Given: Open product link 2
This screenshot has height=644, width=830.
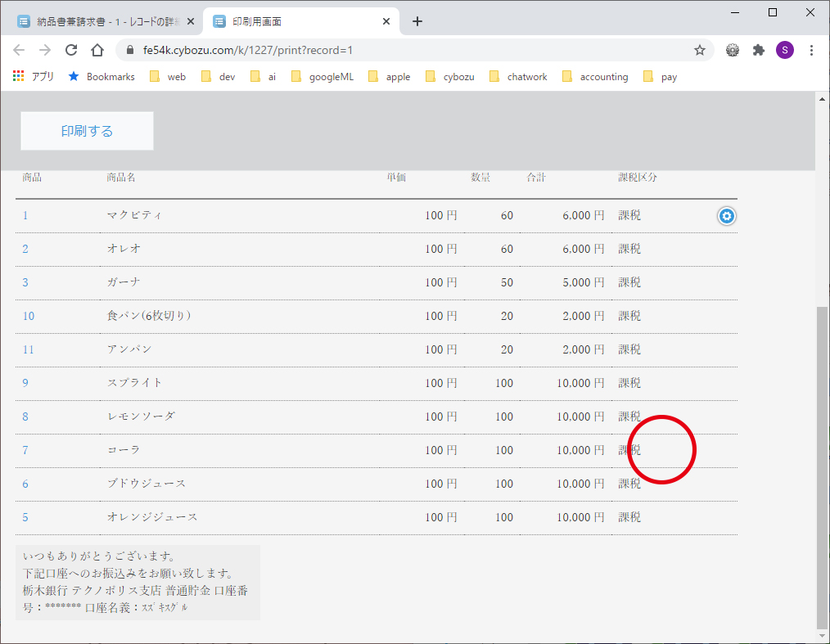Looking at the screenshot, I should tap(25, 250).
